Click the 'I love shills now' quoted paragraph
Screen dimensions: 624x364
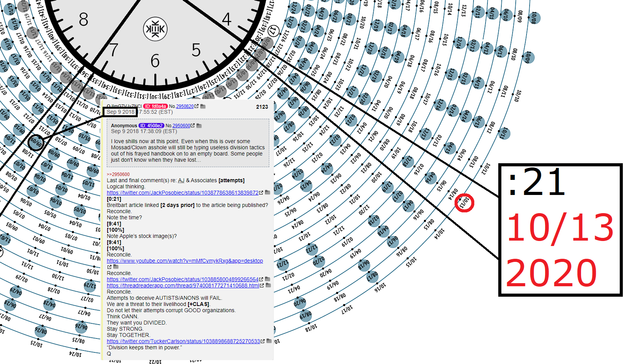(188, 150)
